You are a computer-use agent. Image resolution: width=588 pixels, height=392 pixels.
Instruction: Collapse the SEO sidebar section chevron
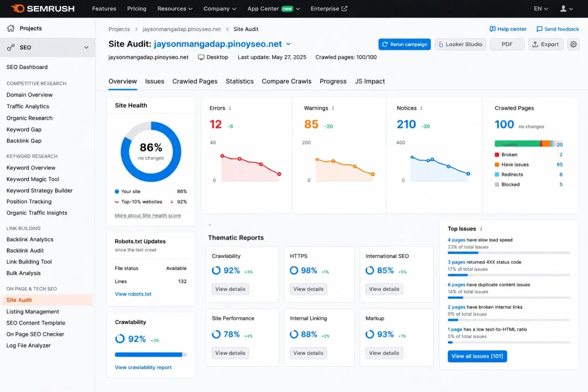pos(86,48)
